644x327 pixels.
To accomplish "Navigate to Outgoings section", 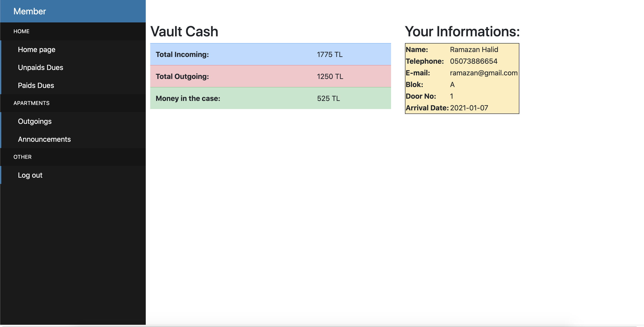I will (x=35, y=121).
